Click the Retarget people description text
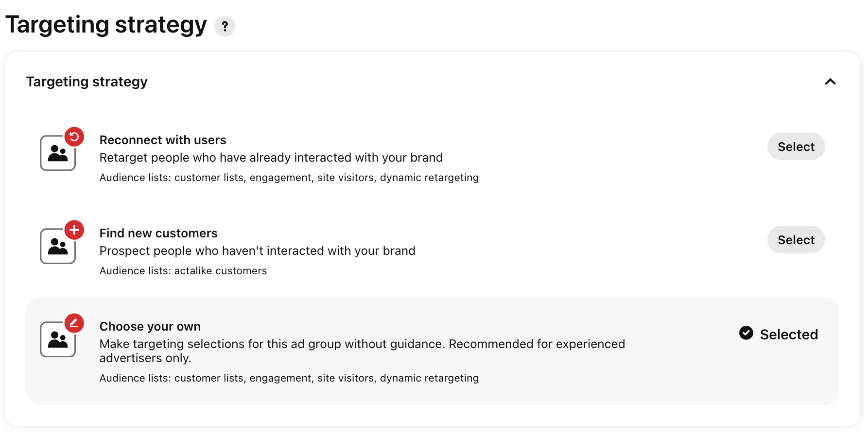Image resolution: width=868 pixels, height=434 pixels. [271, 158]
